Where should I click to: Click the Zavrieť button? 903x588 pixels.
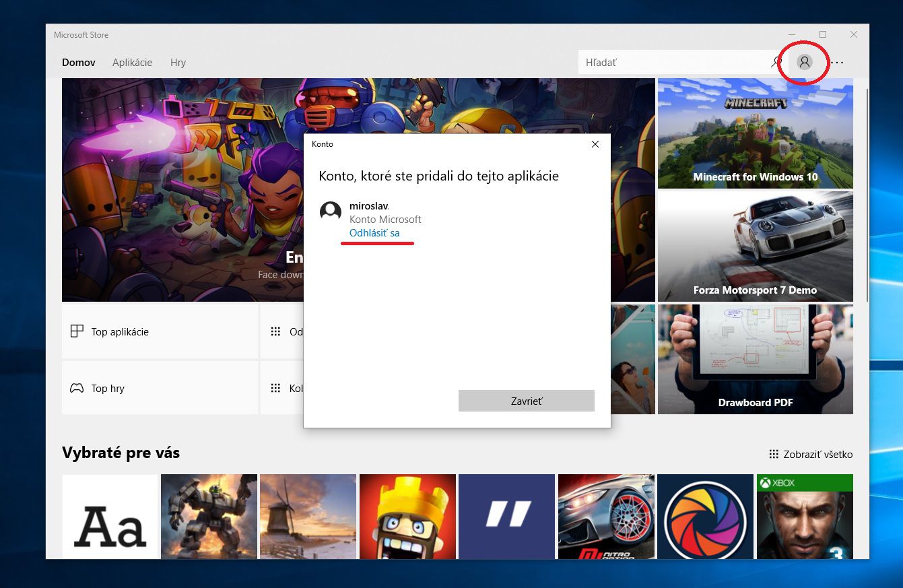pos(527,401)
